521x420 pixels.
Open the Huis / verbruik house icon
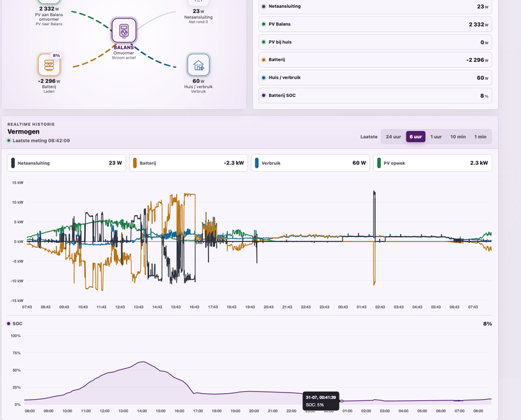click(x=199, y=65)
